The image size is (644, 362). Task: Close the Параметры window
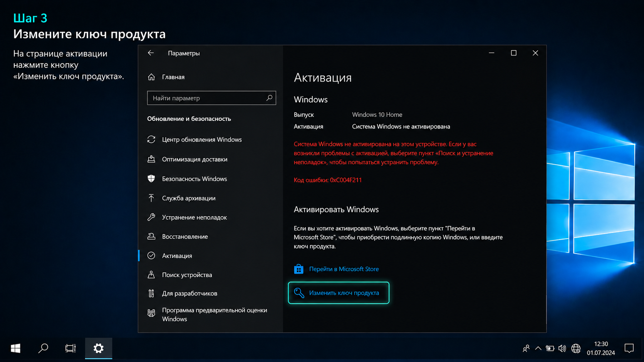[535, 53]
